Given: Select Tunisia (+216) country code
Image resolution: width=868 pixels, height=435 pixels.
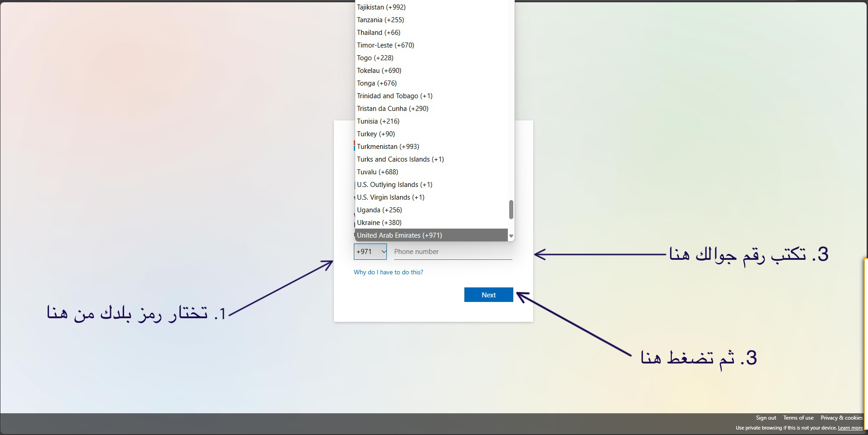Looking at the screenshot, I should click(x=378, y=121).
